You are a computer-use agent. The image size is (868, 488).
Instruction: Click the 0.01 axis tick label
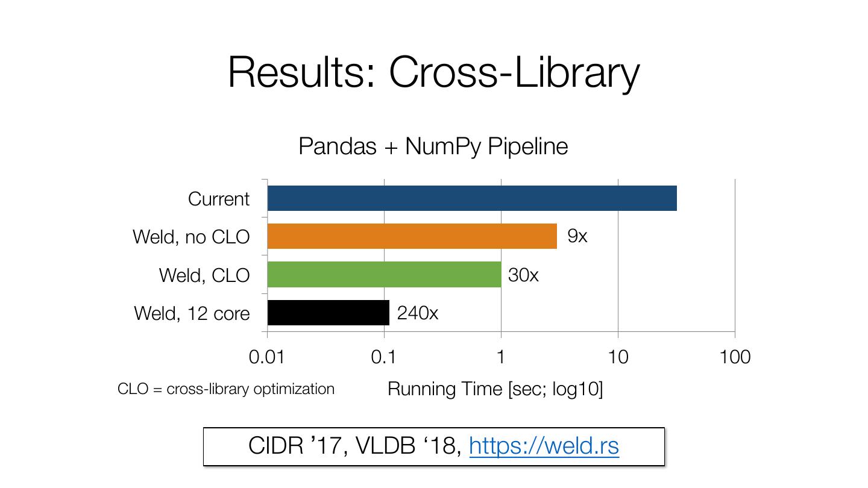266,357
